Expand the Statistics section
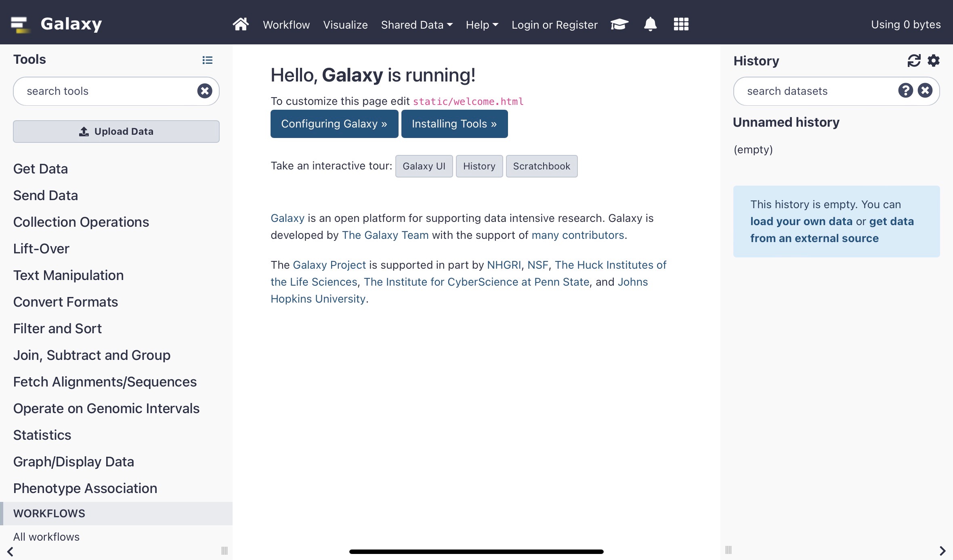This screenshot has width=953, height=560. tap(42, 435)
